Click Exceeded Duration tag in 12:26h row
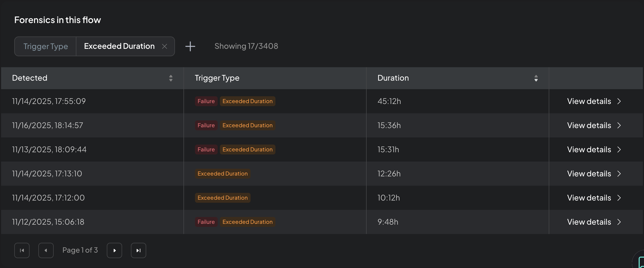This screenshot has width=644, height=268. click(222, 174)
